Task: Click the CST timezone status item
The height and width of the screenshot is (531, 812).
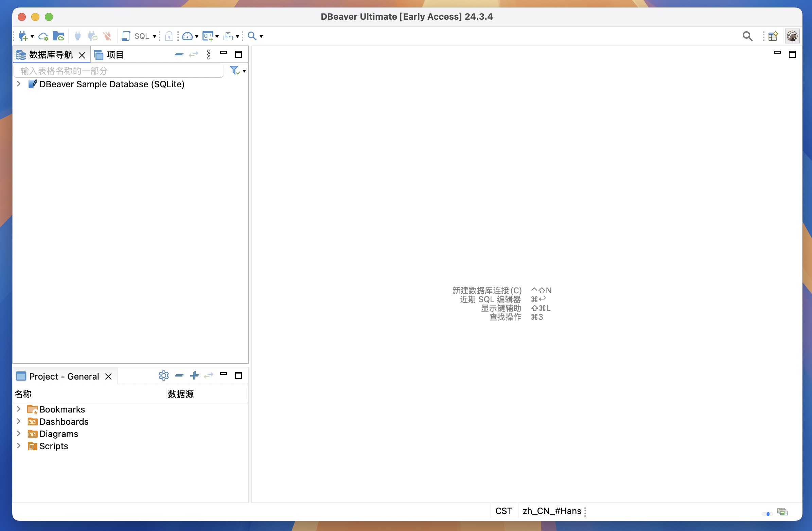Action: coord(504,511)
